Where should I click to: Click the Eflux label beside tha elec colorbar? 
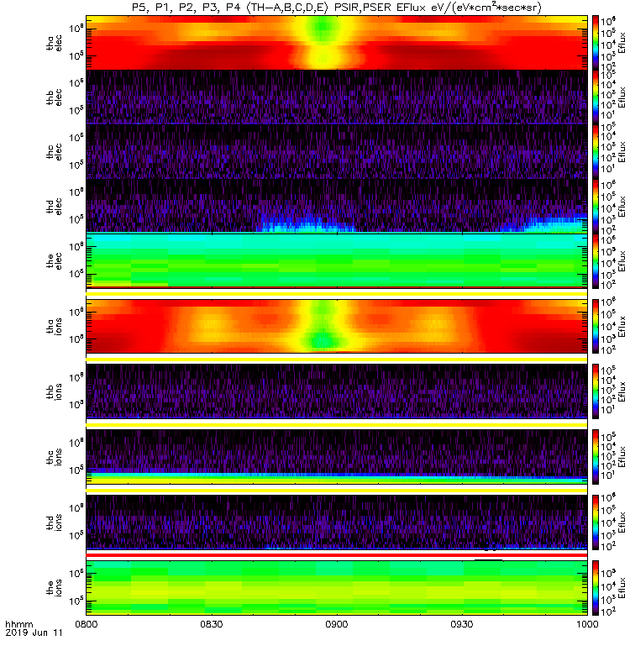(622, 43)
